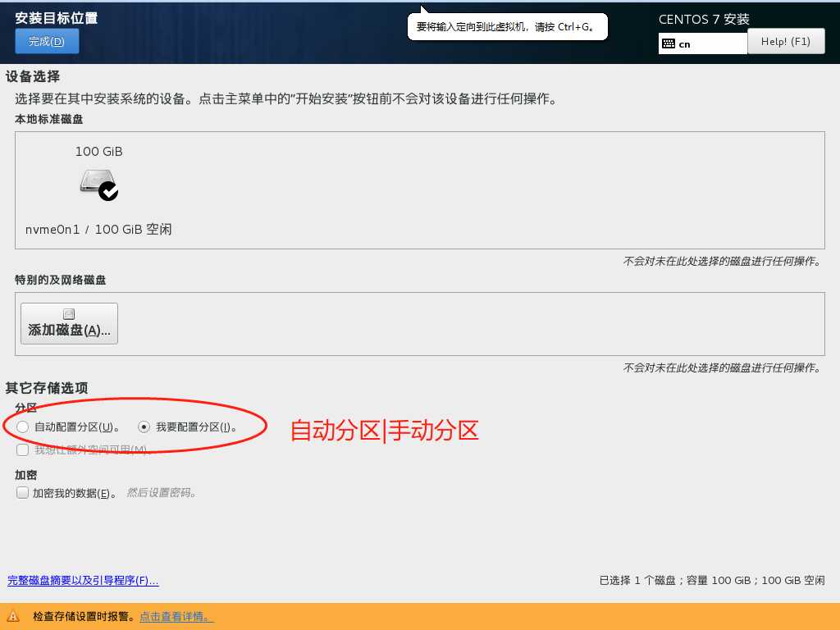Click the 添加磁盘(A)... add disk button
Viewport: 840px width, 630px height.
(69, 323)
